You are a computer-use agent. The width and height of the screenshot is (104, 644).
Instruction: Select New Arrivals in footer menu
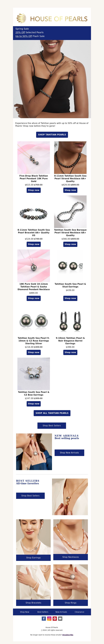click(x=61, y=612)
